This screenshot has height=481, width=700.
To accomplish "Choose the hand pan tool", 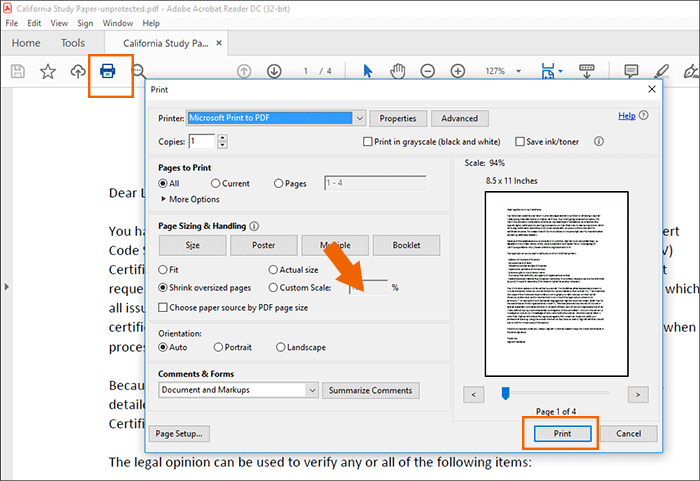I will [x=398, y=71].
